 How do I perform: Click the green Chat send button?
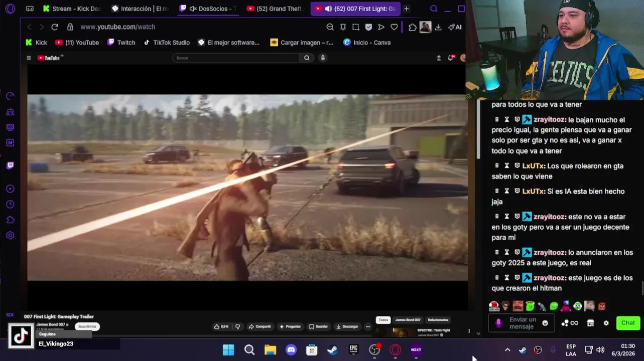[628, 323]
